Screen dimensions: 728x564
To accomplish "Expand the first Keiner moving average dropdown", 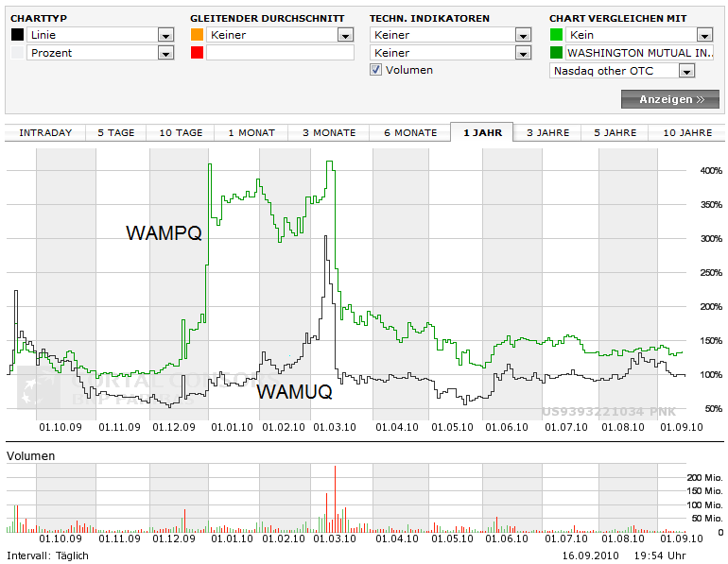I will pyautogui.click(x=280, y=35).
